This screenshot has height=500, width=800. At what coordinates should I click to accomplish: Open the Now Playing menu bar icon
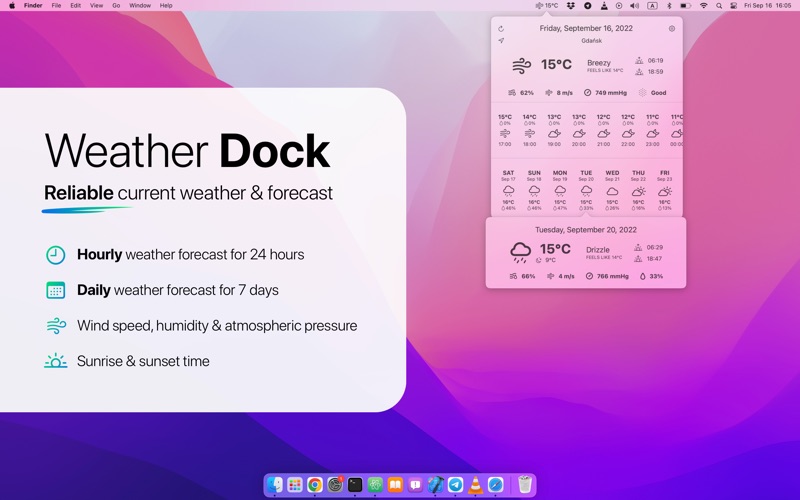click(x=619, y=6)
